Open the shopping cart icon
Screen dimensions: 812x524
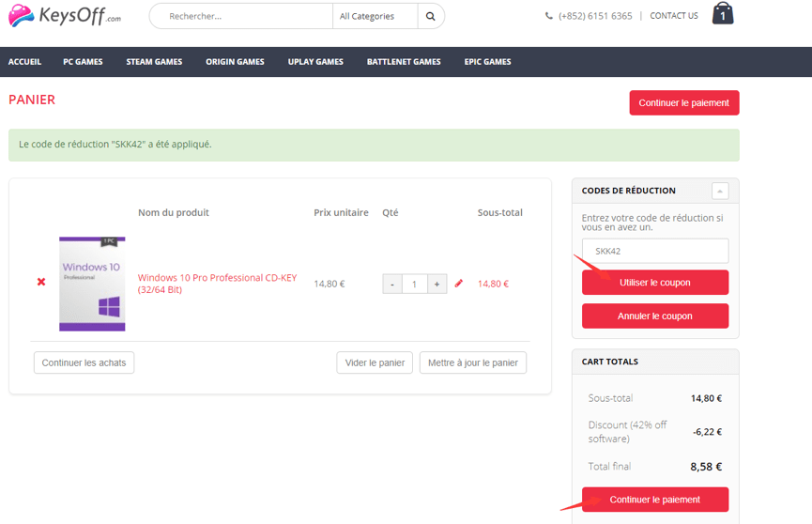pos(722,14)
